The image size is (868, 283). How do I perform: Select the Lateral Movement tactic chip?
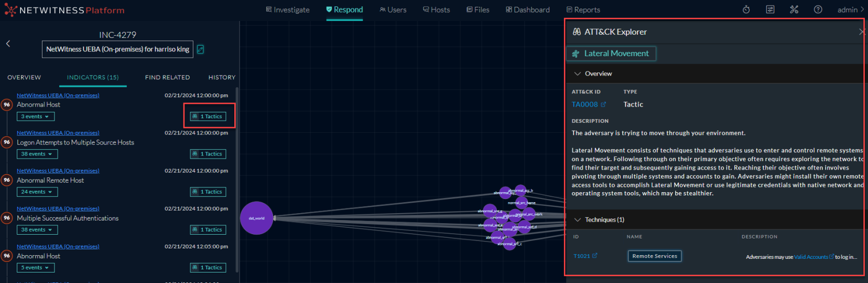(611, 54)
